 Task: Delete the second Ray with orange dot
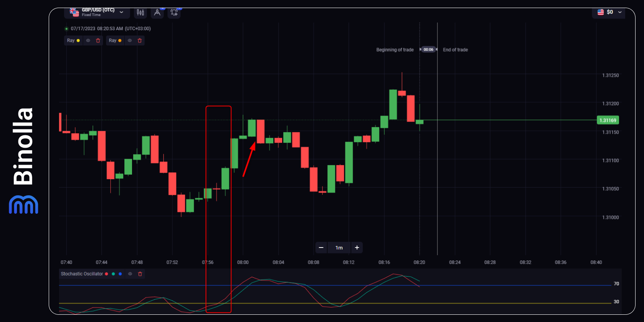tap(140, 41)
